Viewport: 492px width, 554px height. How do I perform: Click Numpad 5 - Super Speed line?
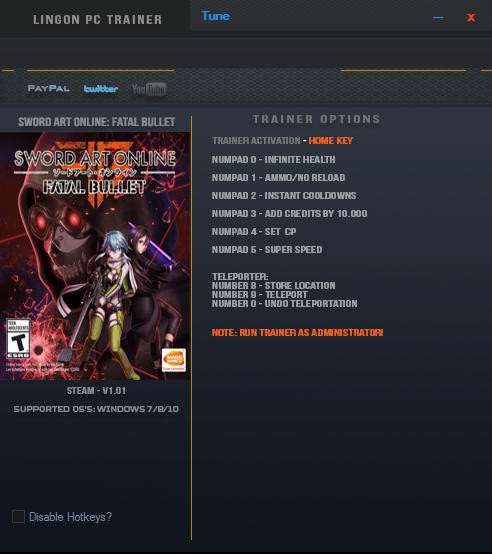[x=267, y=250]
